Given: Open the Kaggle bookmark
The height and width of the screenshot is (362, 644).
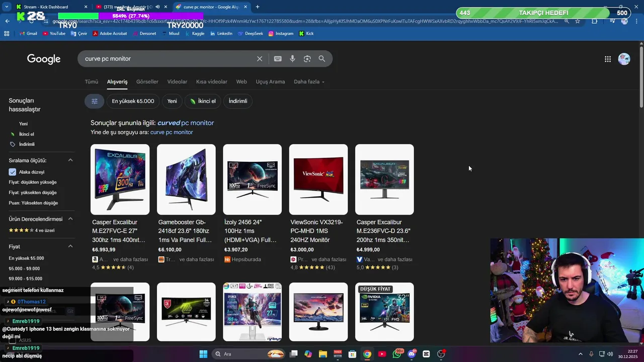Looking at the screenshot, I should tap(194, 33).
